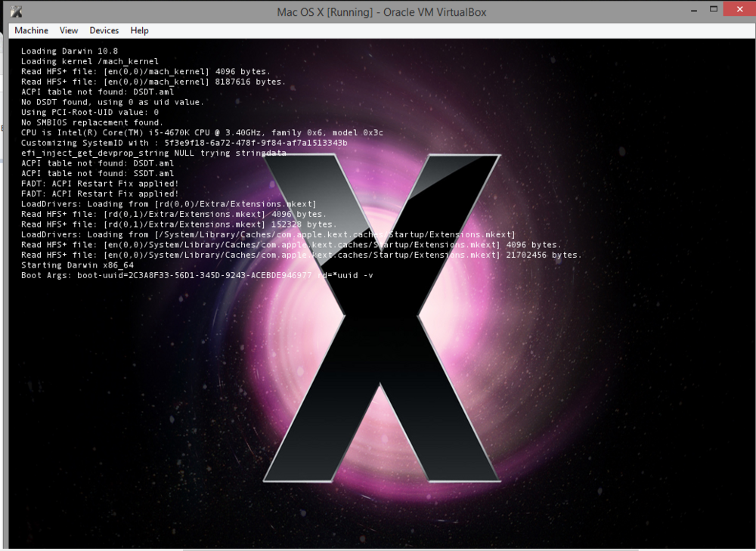The height and width of the screenshot is (551, 756).
Task: Click the CPU Intel Core i5-4670K line
Action: 202,133
